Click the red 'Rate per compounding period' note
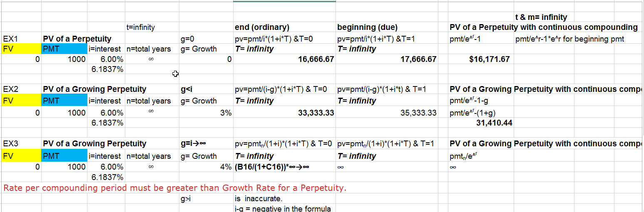Image resolution: width=644 pixels, height=212 pixels. (175, 188)
